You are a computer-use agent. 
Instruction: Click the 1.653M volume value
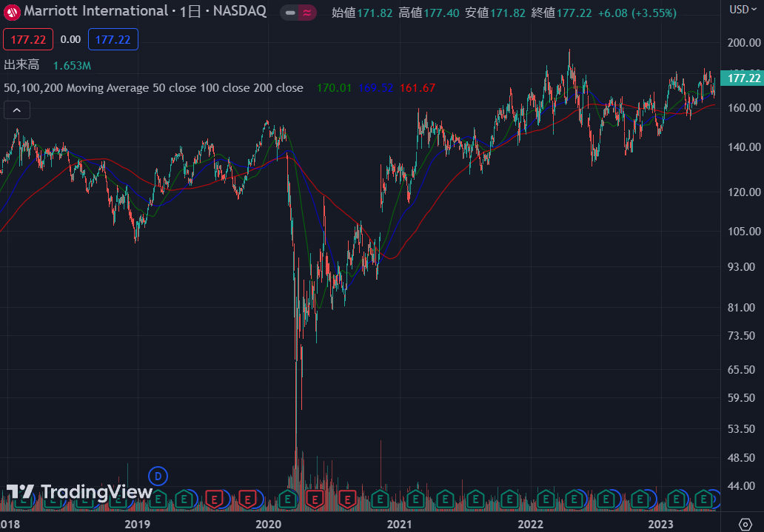coord(72,65)
